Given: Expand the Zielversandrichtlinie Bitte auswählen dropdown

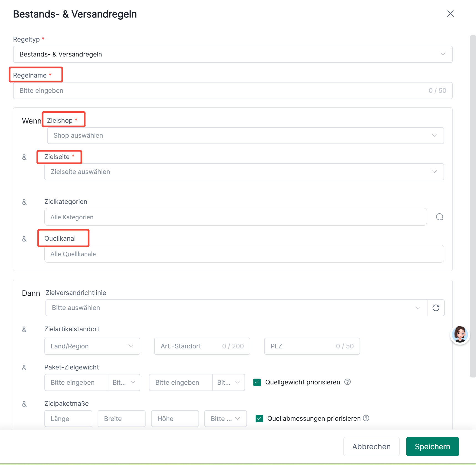Looking at the screenshot, I should click(236, 308).
